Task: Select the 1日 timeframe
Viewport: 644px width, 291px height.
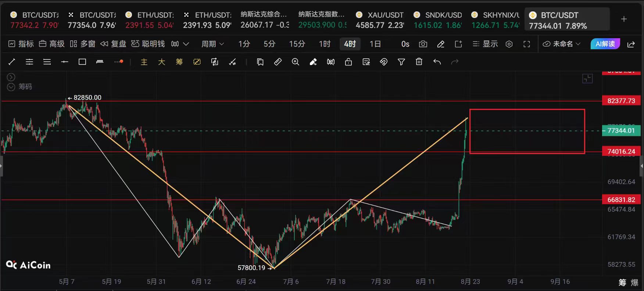Action: [375, 44]
